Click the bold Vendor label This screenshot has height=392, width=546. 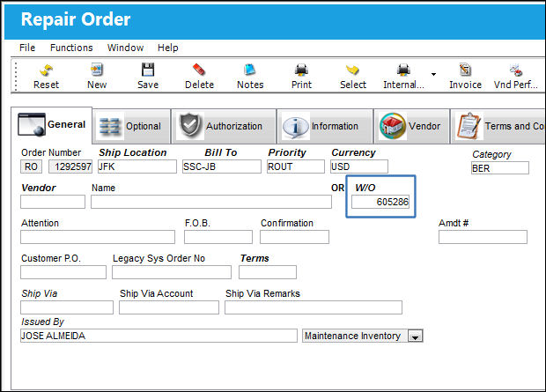pos(38,188)
